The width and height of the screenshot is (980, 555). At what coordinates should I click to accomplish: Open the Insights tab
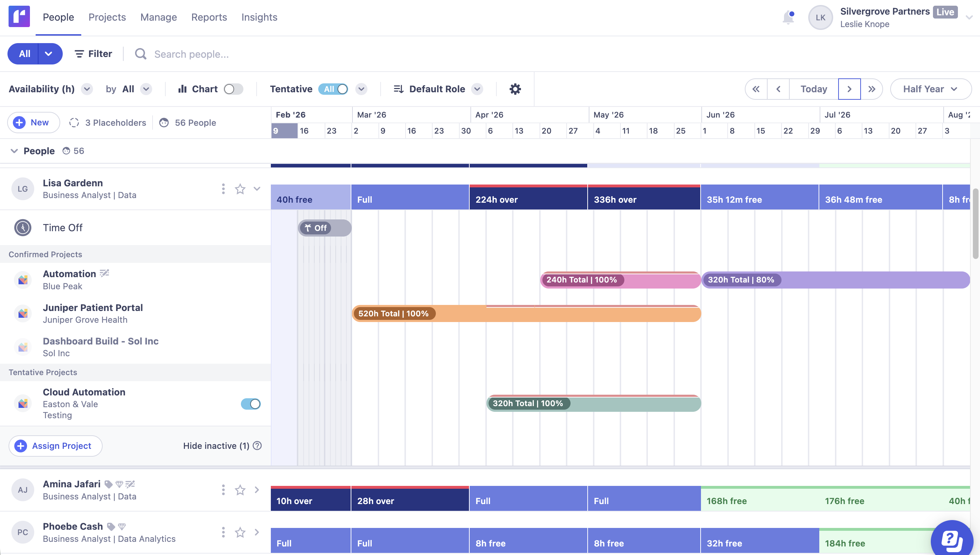(259, 17)
